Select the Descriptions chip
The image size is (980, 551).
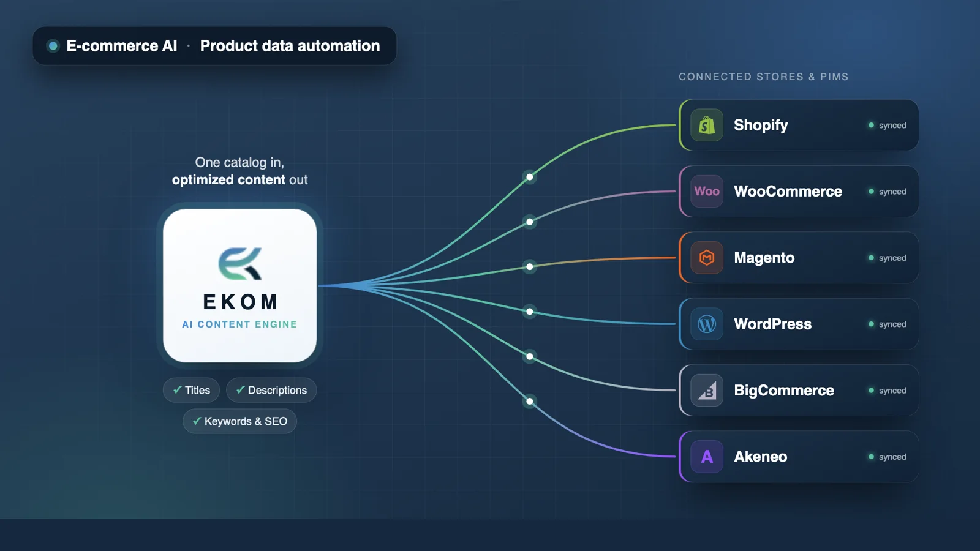[271, 390]
